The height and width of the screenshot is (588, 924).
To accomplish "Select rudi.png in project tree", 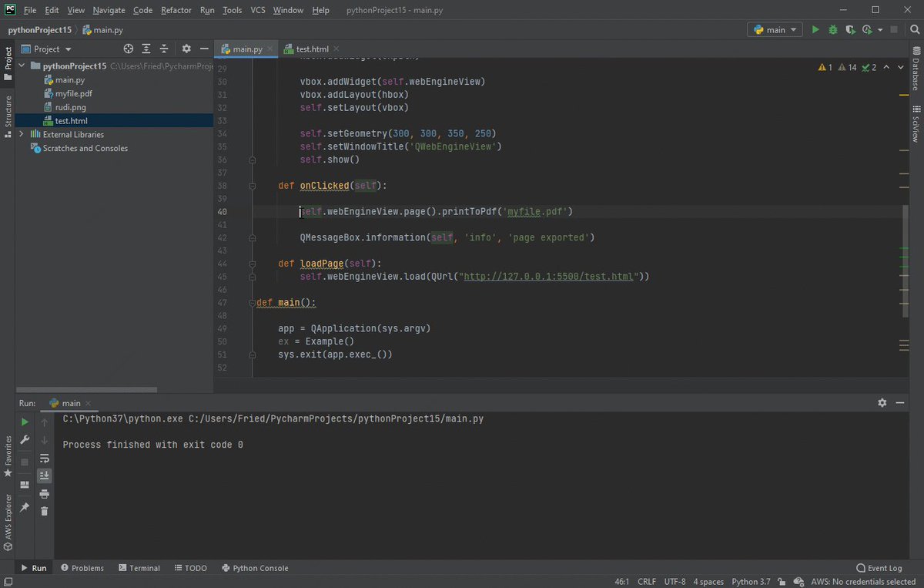I will click(x=70, y=107).
